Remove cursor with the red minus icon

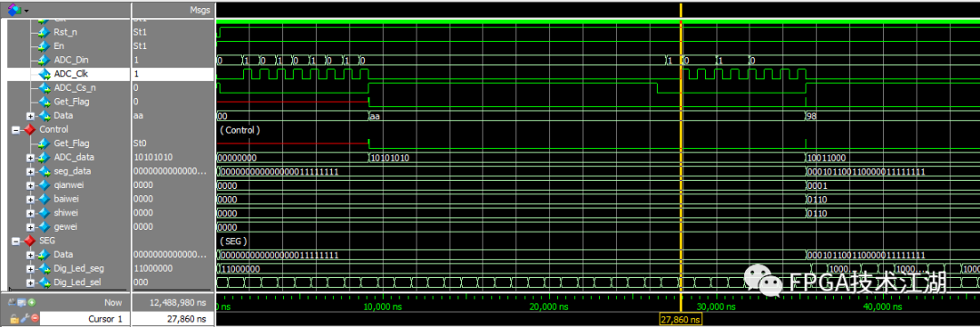pos(34,318)
